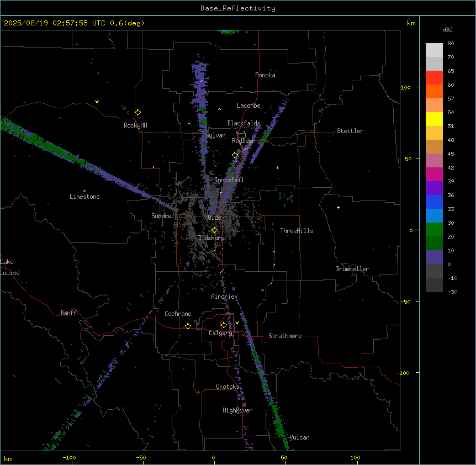Click the yellow diamond marker near Cochrane
The width and height of the screenshot is (476, 465).
click(188, 326)
